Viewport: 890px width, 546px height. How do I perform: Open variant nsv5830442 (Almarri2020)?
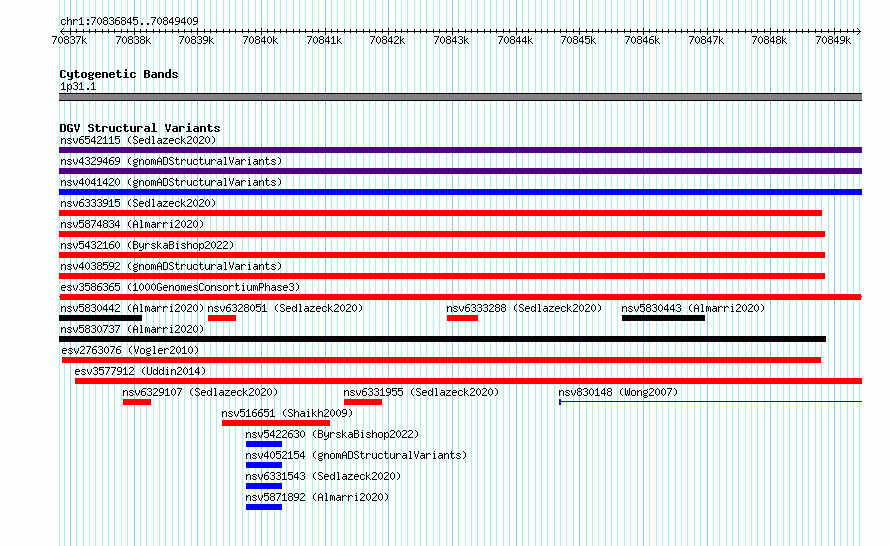(x=132, y=308)
